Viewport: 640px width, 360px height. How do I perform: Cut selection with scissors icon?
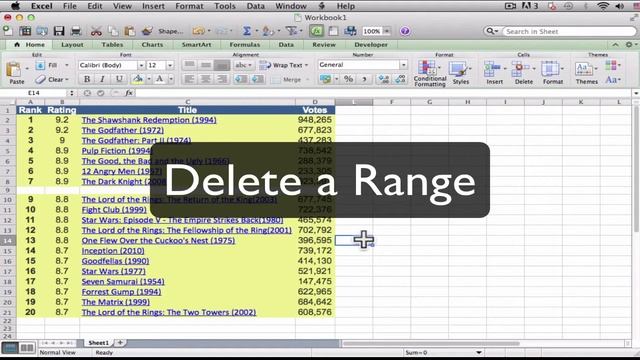pos(96,31)
